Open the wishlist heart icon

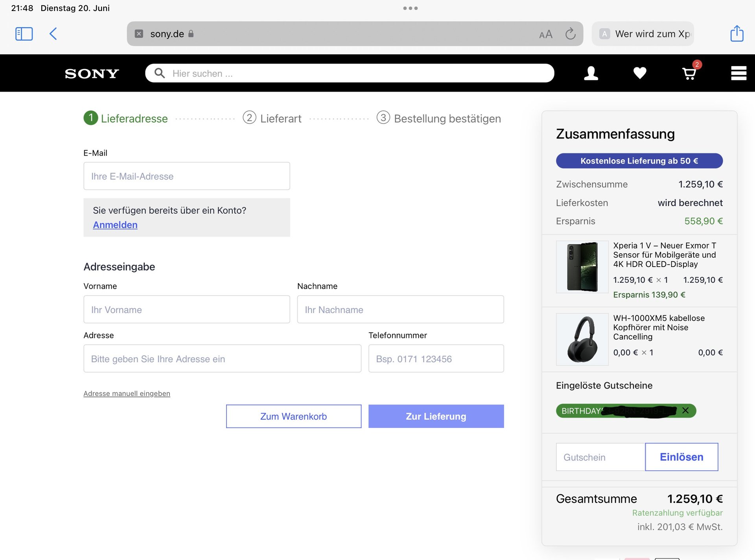(640, 73)
